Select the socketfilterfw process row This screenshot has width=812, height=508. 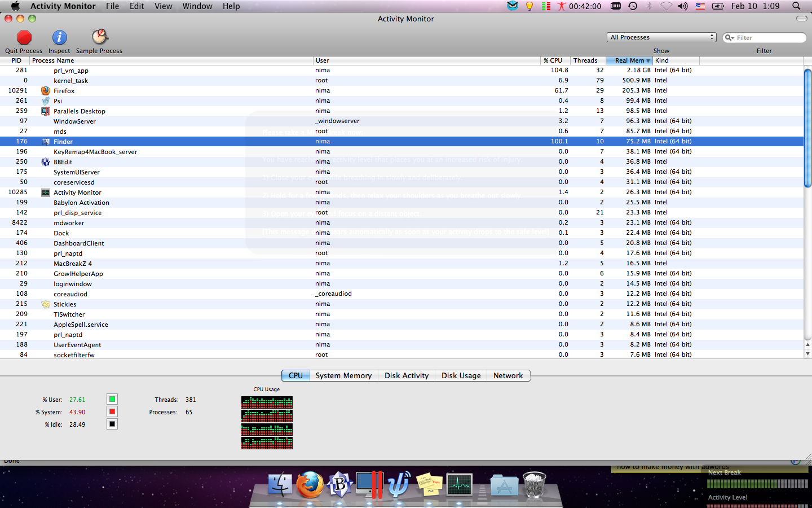pyautogui.click(x=401, y=354)
